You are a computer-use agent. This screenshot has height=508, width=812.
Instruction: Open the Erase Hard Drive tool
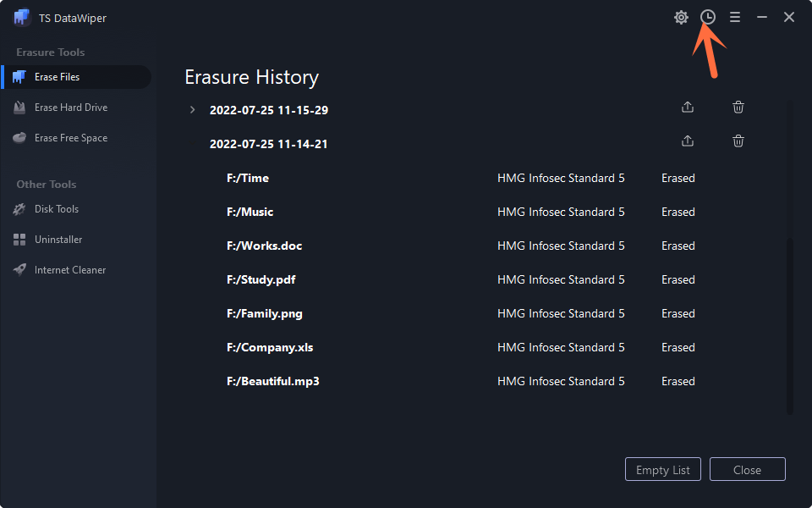71,108
